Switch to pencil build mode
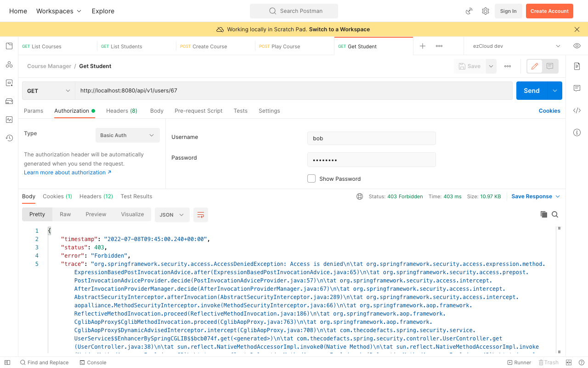The image size is (588, 368). coord(535,66)
